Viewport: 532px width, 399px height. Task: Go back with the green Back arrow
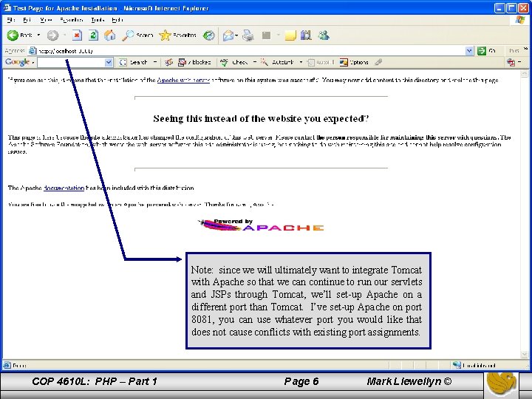tap(19, 35)
